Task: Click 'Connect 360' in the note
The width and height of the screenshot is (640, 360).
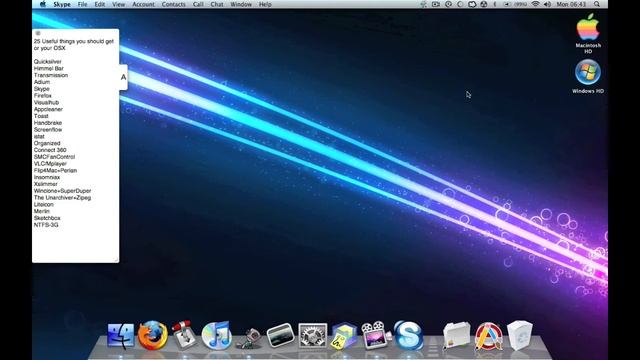Action: pos(50,150)
